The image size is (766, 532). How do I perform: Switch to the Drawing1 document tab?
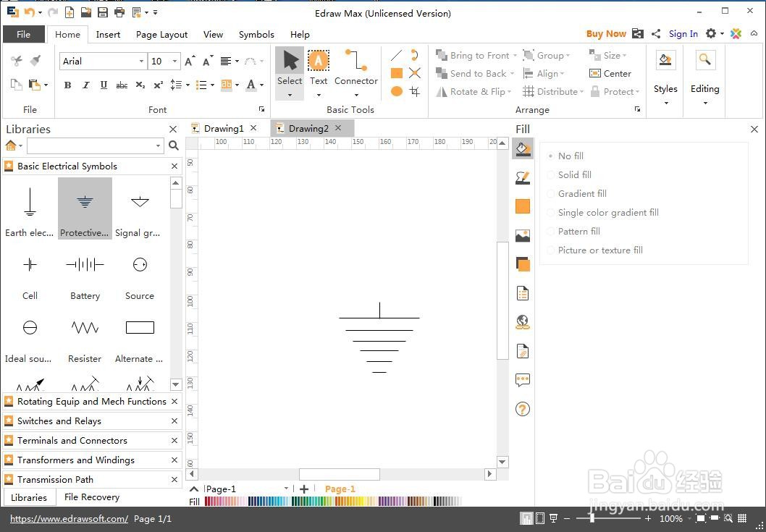[223, 129]
